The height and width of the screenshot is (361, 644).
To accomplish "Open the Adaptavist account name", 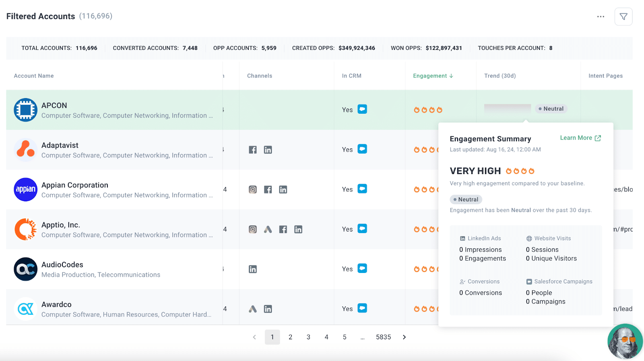I will 60,145.
